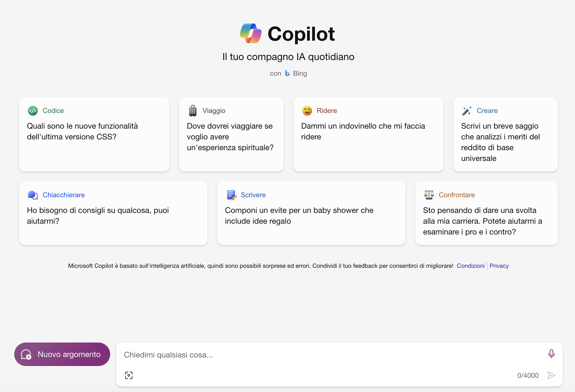Image resolution: width=575 pixels, height=392 pixels.
Task: Click the microphone icon in chat box
Action: [x=551, y=354]
